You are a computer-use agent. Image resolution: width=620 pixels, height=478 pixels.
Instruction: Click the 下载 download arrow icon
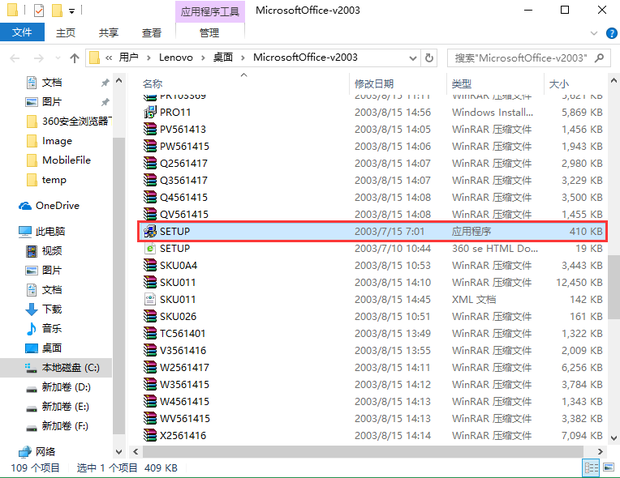31,309
